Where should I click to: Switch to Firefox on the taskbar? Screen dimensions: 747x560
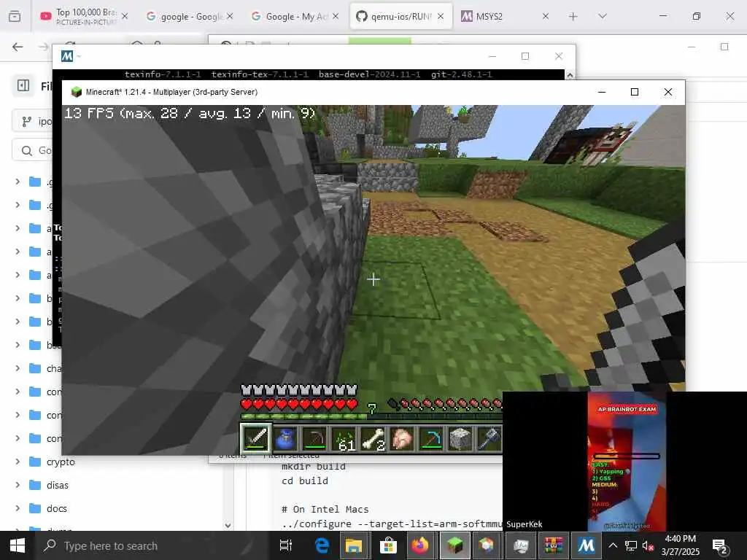(x=419, y=545)
